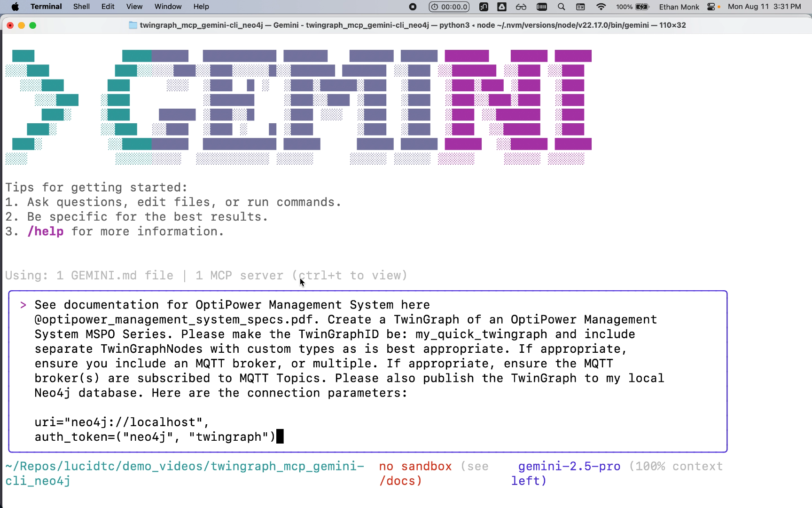Click '1 GEMINI.md file' status text
Image resolution: width=812 pixels, height=508 pixels.
tap(115, 276)
